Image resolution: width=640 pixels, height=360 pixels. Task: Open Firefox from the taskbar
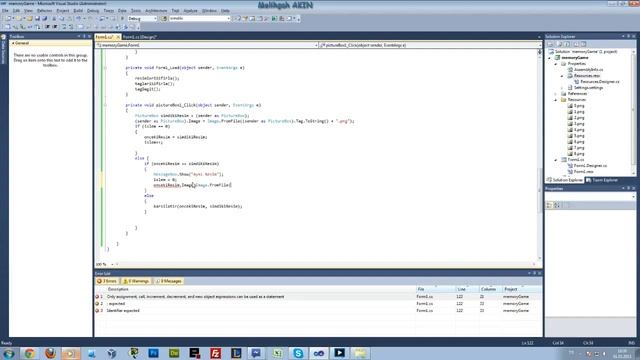click(50, 353)
